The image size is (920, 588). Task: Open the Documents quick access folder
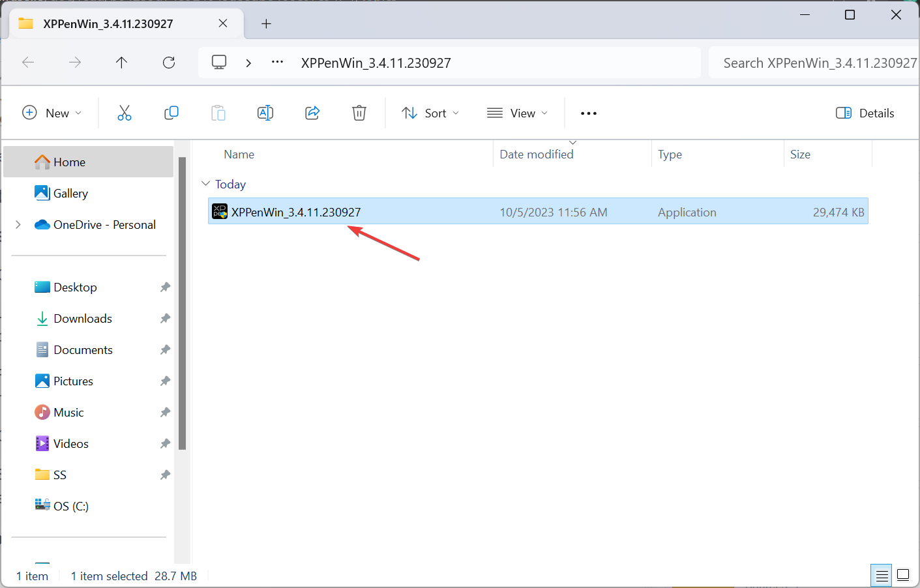[x=83, y=349]
